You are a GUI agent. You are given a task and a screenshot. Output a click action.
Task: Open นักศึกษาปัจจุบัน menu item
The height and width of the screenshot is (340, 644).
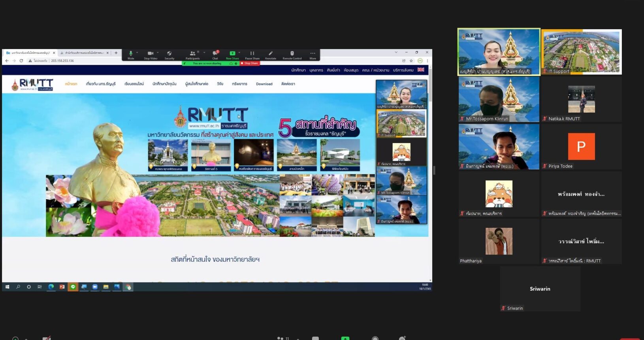[x=164, y=84]
